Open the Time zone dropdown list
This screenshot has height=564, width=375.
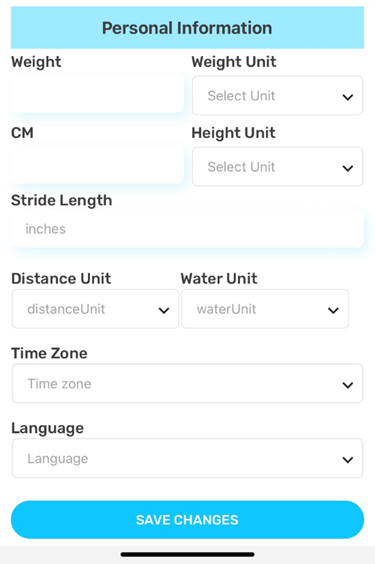click(187, 383)
